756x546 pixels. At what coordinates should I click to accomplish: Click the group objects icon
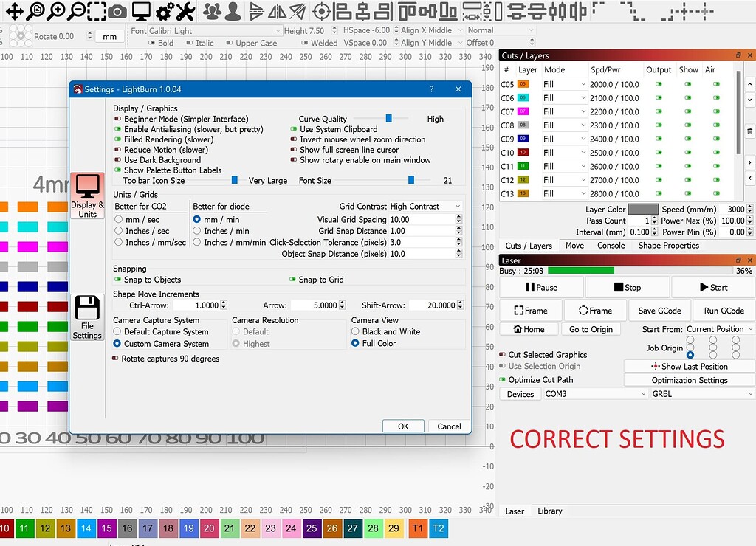coord(212,11)
